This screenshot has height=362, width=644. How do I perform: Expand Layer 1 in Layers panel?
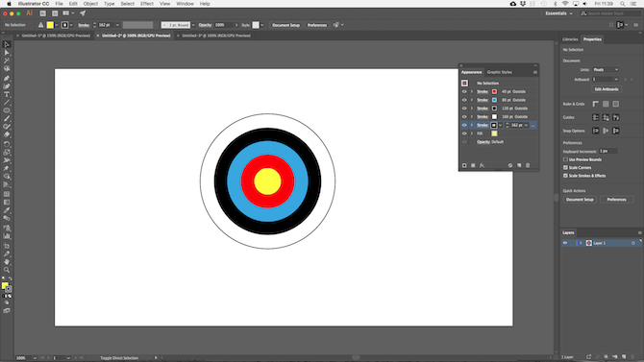[x=581, y=243]
